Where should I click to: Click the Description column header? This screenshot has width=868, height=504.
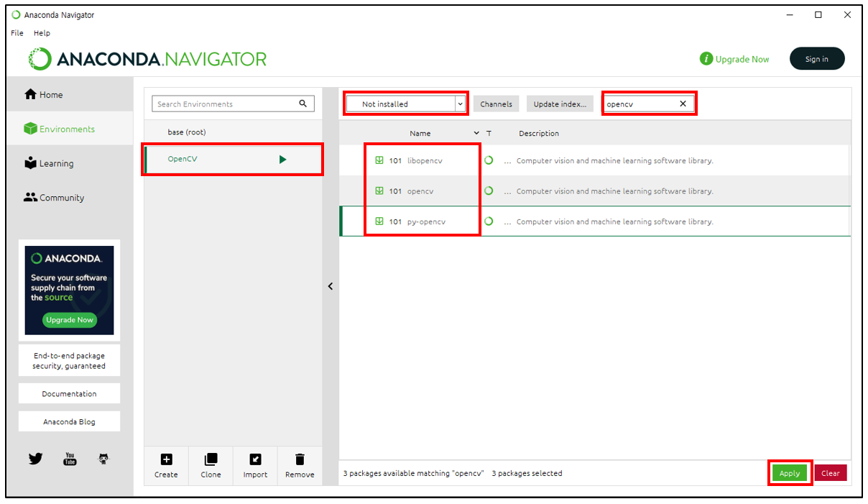click(x=539, y=133)
